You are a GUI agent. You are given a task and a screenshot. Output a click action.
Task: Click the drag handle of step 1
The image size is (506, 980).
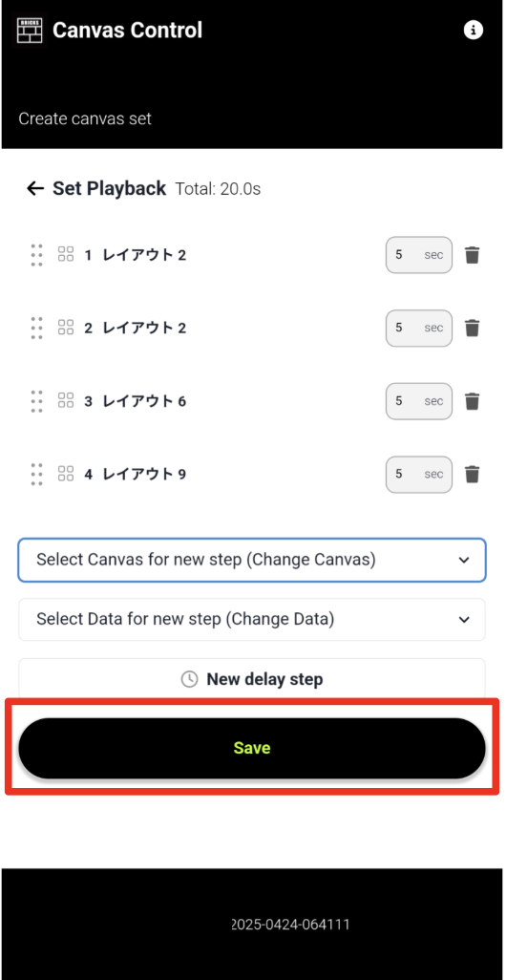coord(37,255)
